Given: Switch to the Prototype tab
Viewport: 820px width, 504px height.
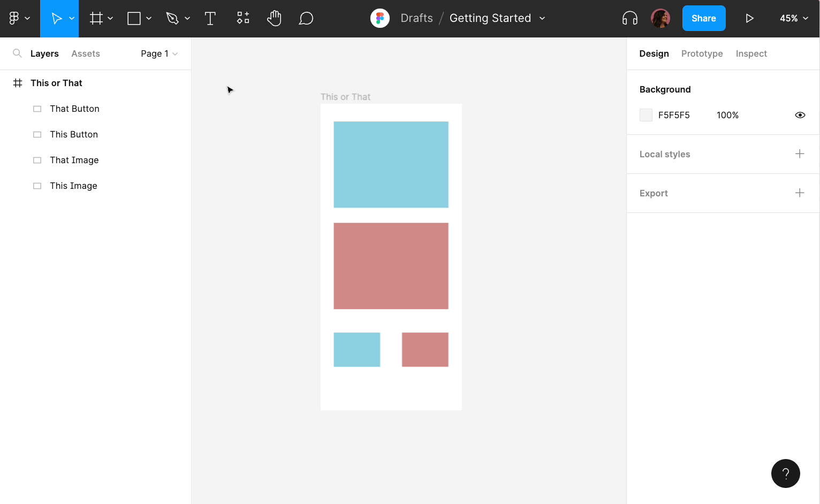Looking at the screenshot, I should (702, 54).
